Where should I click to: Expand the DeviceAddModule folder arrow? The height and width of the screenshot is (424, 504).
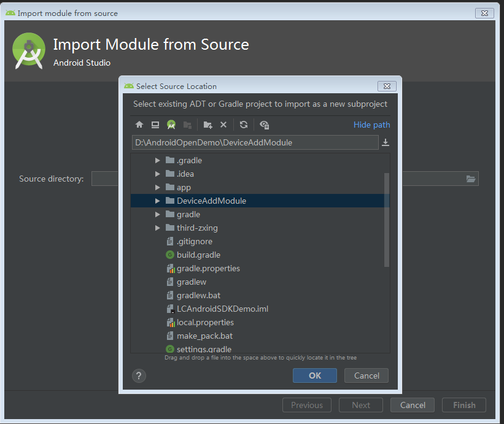pyautogui.click(x=158, y=201)
